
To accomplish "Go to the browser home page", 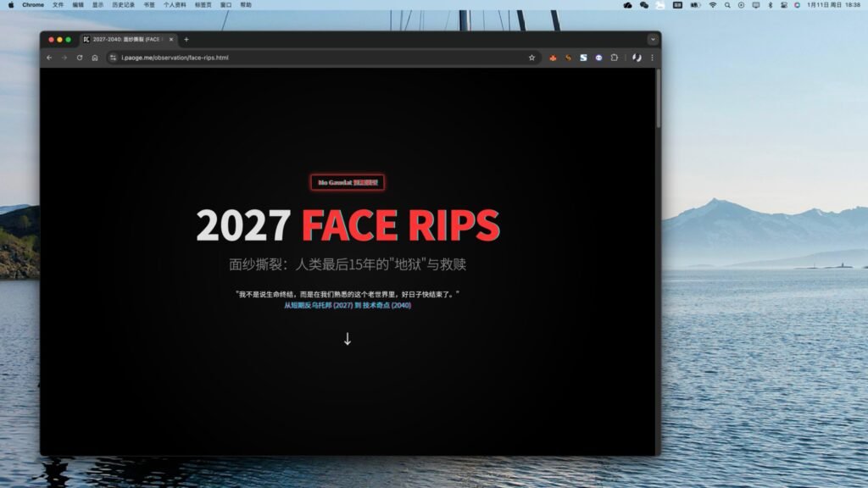I will pyautogui.click(x=95, y=58).
